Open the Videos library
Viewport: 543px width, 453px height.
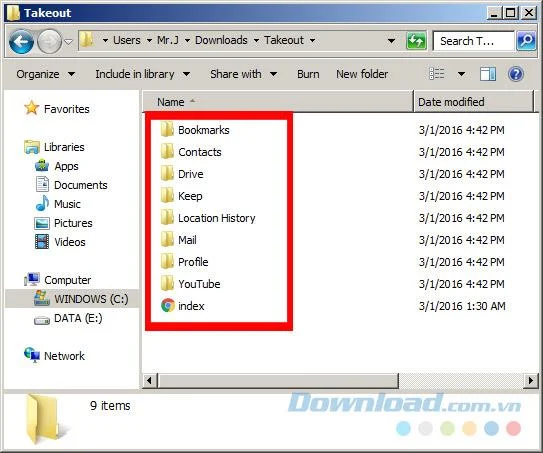(x=60, y=242)
